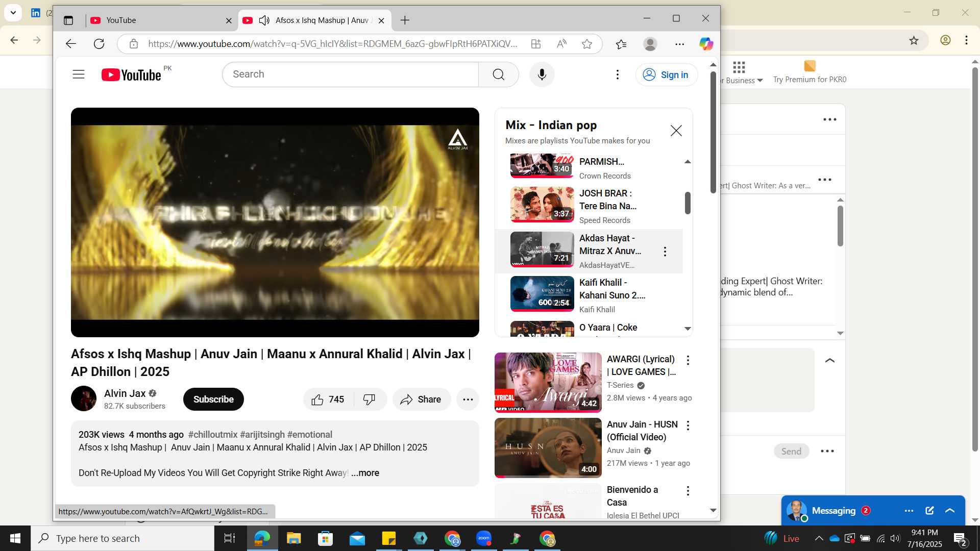Click the search magnifier button on YouTube

[499, 74]
